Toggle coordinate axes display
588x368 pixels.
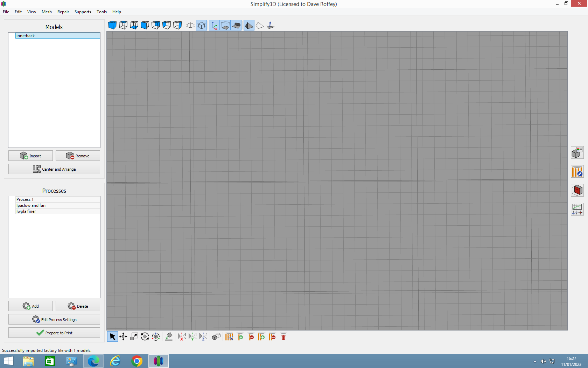[x=214, y=25]
